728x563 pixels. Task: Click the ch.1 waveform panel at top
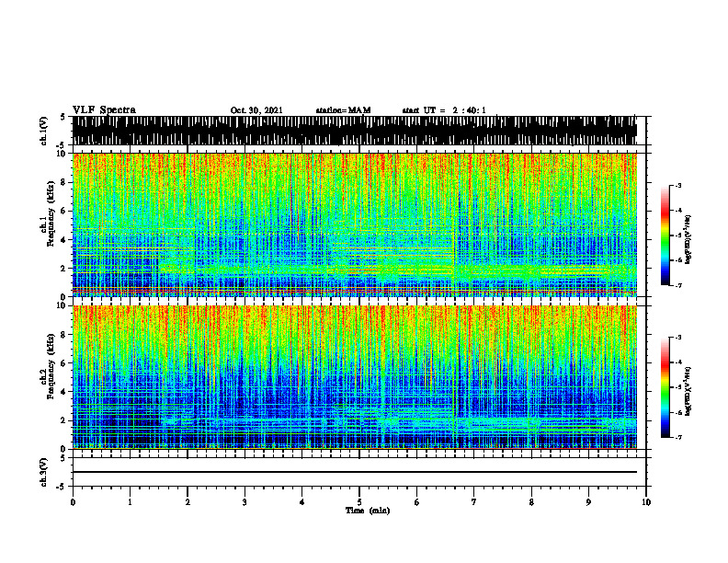pyautogui.click(x=355, y=131)
